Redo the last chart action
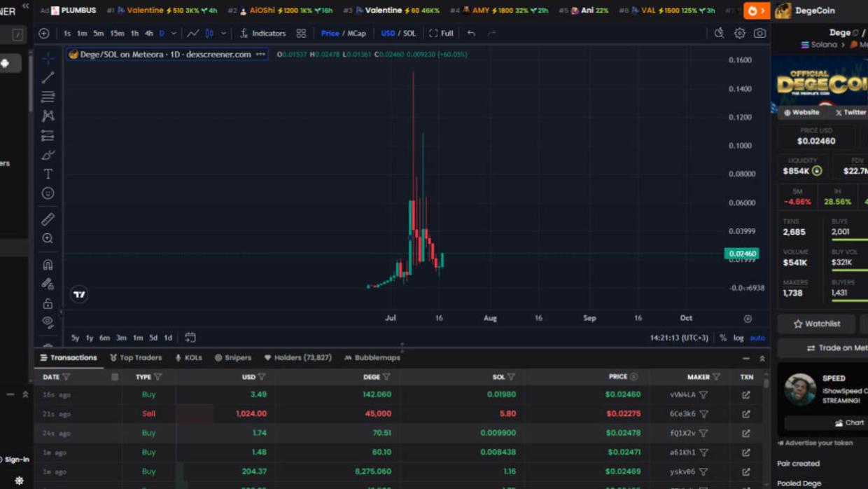This screenshot has width=868, height=489. coord(491,33)
